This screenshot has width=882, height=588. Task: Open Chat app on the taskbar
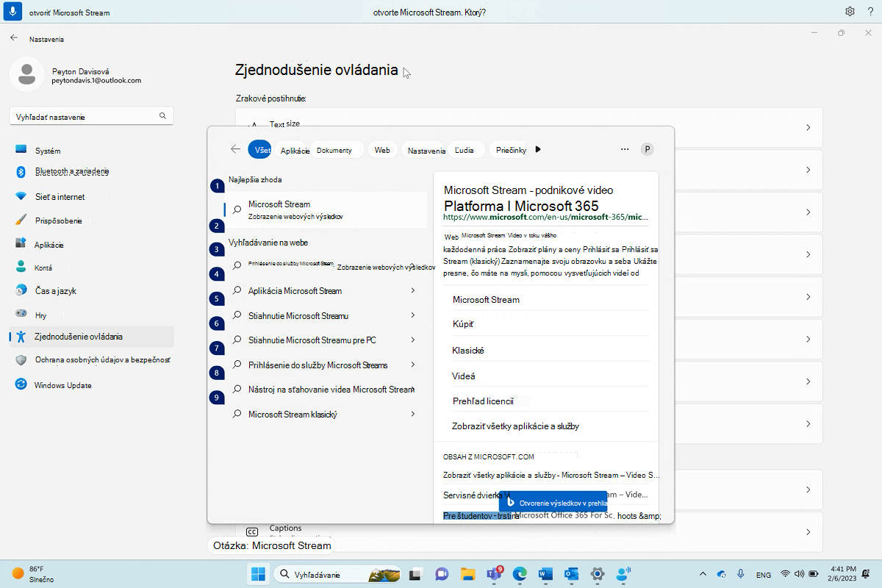441,574
